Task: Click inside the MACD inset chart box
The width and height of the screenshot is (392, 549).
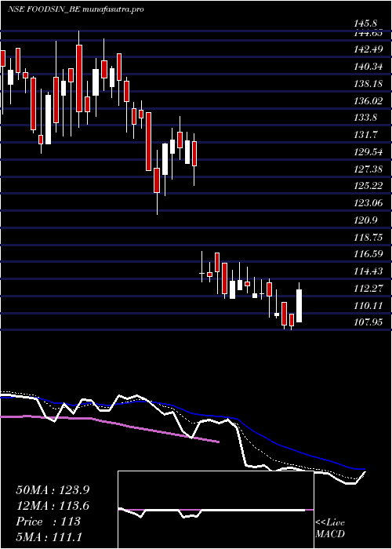Action: 216,510
